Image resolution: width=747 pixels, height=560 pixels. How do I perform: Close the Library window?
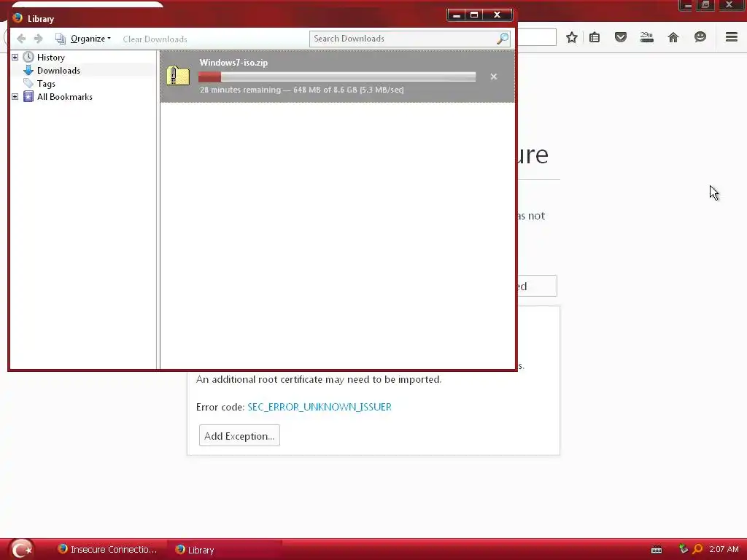tap(497, 15)
